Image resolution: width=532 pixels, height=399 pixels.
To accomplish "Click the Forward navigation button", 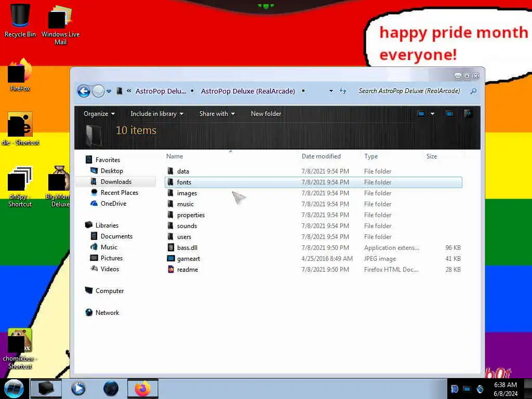I will (98, 91).
